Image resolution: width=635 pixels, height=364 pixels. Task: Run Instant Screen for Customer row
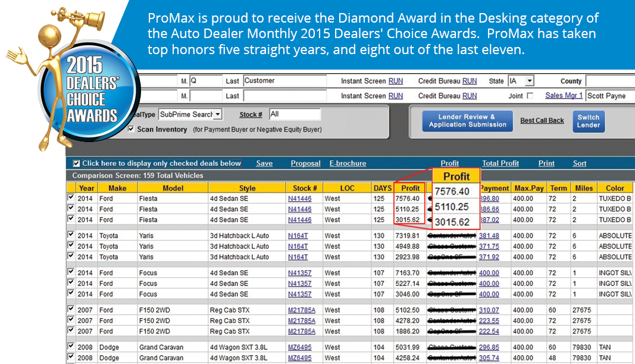[x=396, y=81]
